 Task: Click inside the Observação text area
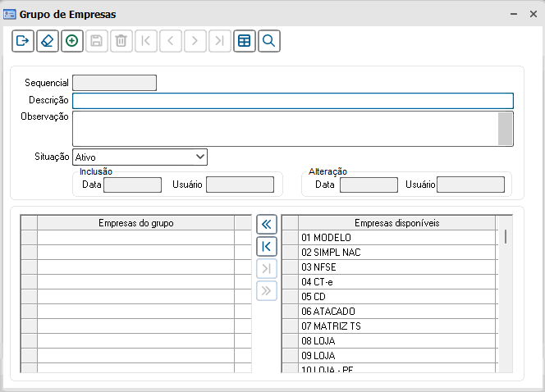coord(285,128)
